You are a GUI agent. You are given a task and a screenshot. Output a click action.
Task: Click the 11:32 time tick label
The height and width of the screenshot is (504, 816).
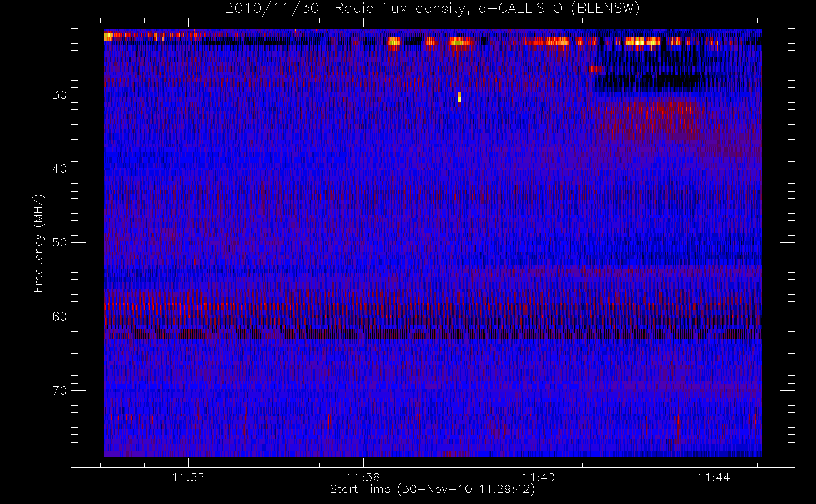point(188,477)
